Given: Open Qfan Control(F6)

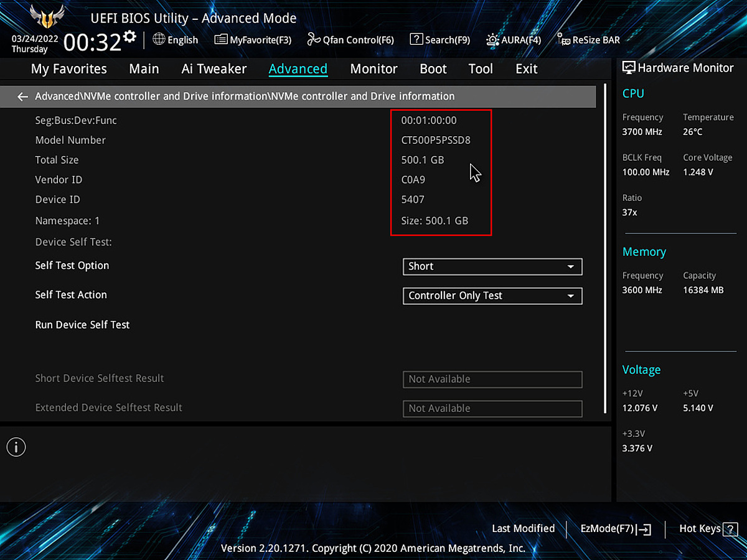Looking at the screenshot, I should (350, 40).
